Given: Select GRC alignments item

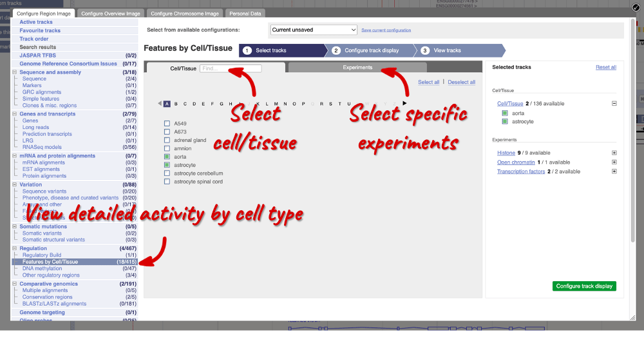Looking at the screenshot, I should (x=41, y=92).
